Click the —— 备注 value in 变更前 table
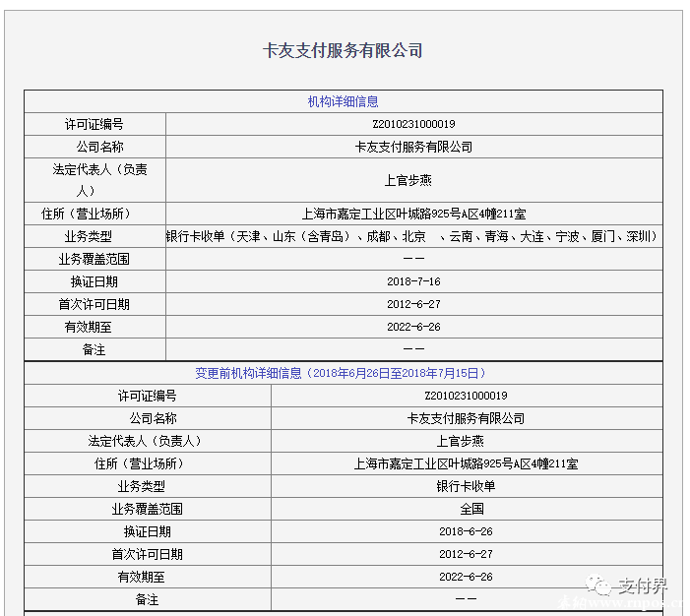This screenshot has width=690, height=616. 466,599
